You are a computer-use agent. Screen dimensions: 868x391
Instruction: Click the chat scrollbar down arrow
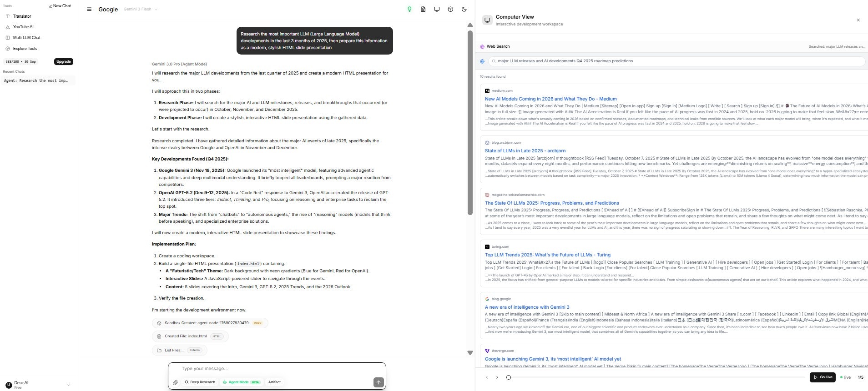[470, 353]
